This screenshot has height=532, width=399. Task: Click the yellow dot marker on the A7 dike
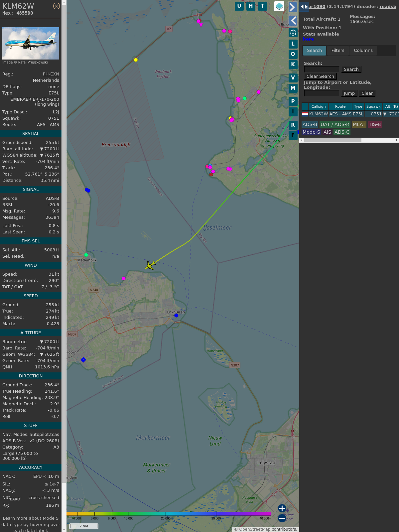pos(136,60)
